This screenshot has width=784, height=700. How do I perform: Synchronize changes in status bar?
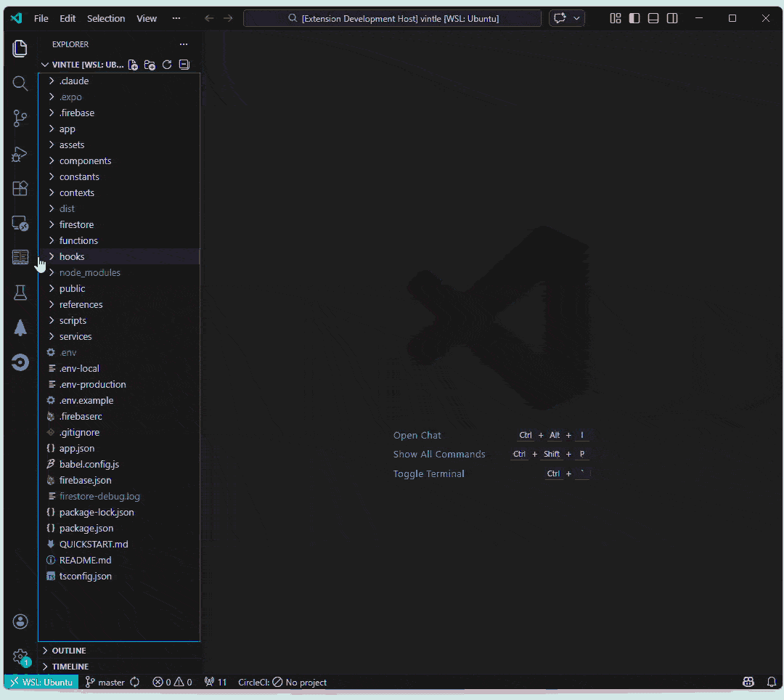pos(134,682)
